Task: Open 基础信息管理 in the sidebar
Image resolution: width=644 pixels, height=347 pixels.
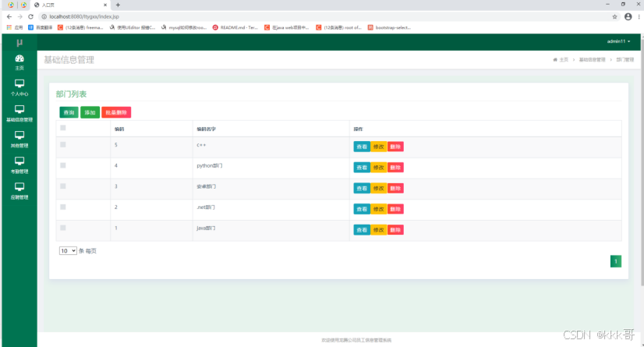Action: [x=19, y=114]
